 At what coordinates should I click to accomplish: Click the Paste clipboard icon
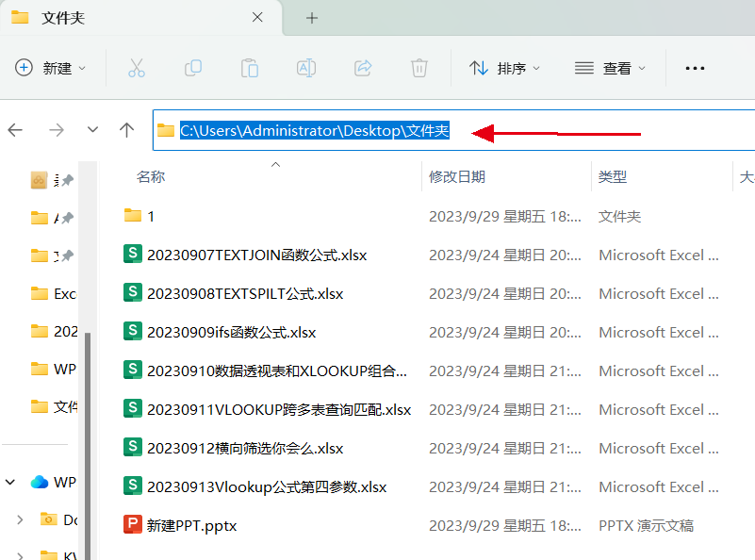(250, 68)
